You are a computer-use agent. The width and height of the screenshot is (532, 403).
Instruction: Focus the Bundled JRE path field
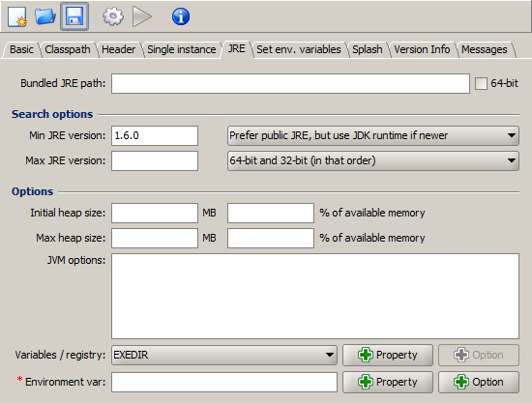pos(290,83)
